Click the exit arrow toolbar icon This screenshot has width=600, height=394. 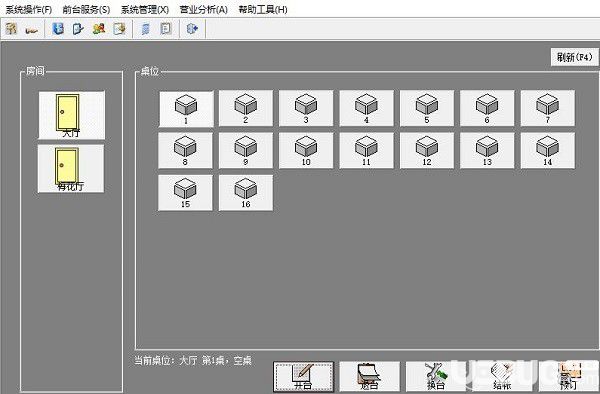192,29
